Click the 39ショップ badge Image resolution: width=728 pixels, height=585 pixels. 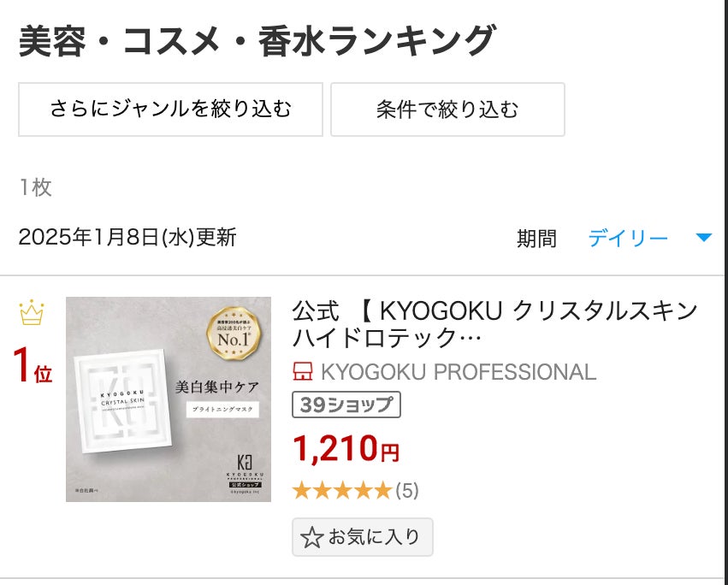click(x=346, y=405)
